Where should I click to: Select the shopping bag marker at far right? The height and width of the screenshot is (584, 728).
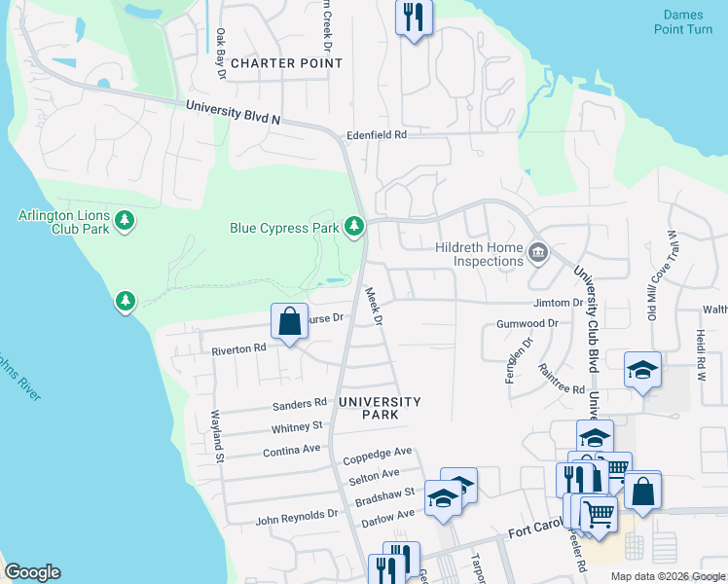642,493
